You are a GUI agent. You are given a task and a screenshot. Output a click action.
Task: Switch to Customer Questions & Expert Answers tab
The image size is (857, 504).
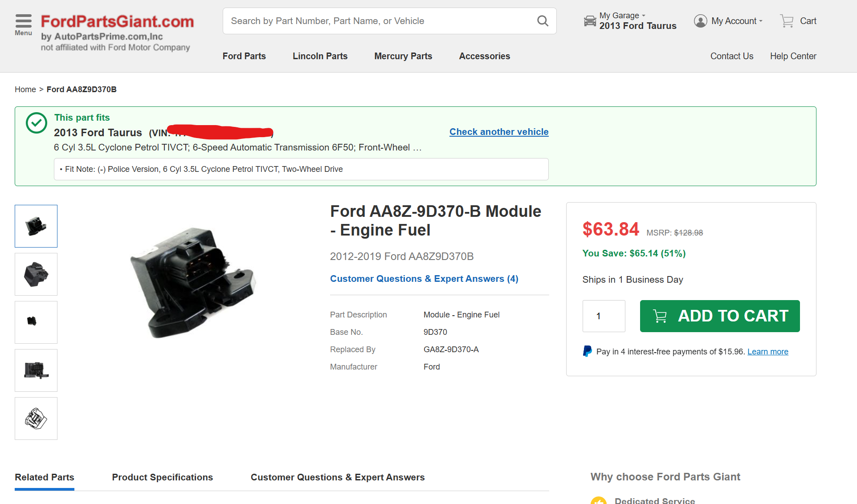pyautogui.click(x=337, y=477)
